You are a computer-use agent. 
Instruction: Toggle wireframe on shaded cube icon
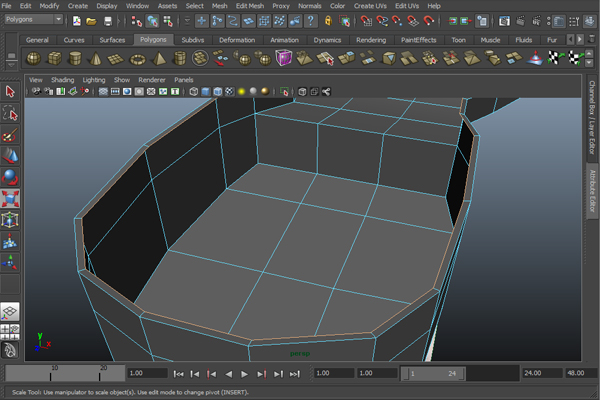click(217, 91)
